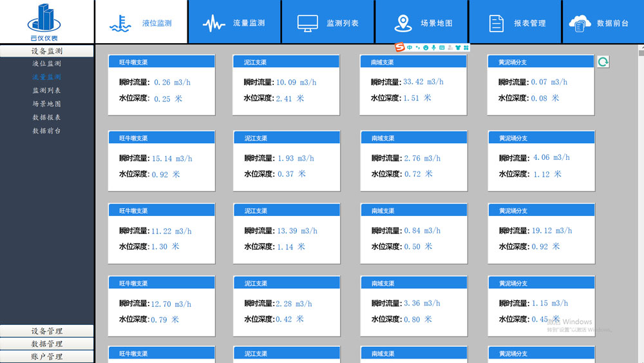Click the 11.22 m3/h flow value
Viewport: 644px width, 363px height.
pos(172,231)
